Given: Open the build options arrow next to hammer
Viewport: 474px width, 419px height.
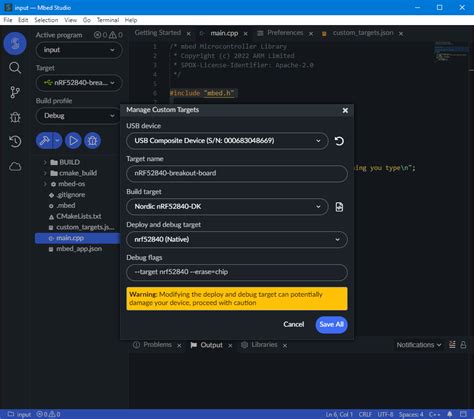Looking at the screenshot, I should [x=57, y=141].
